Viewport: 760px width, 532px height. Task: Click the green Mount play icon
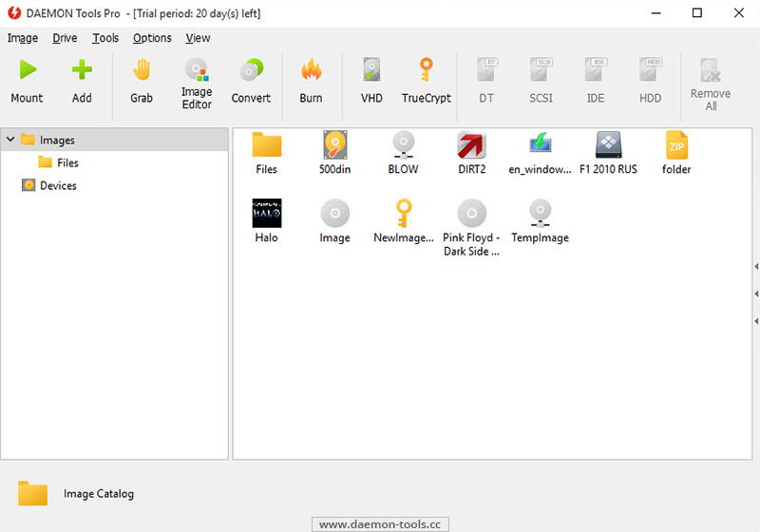tap(28, 69)
